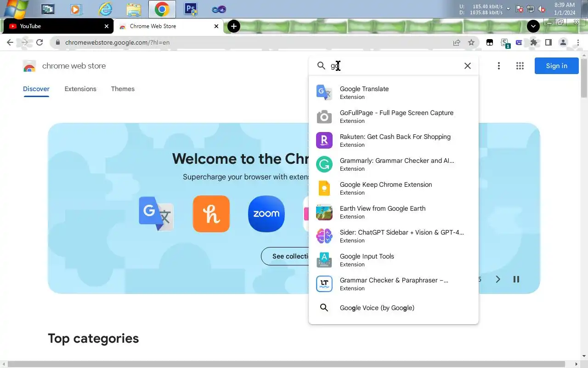This screenshot has height=368, width=588.
Task: Open the taskbar clock 8:39 AM
Action: click(x=565, y=9)
